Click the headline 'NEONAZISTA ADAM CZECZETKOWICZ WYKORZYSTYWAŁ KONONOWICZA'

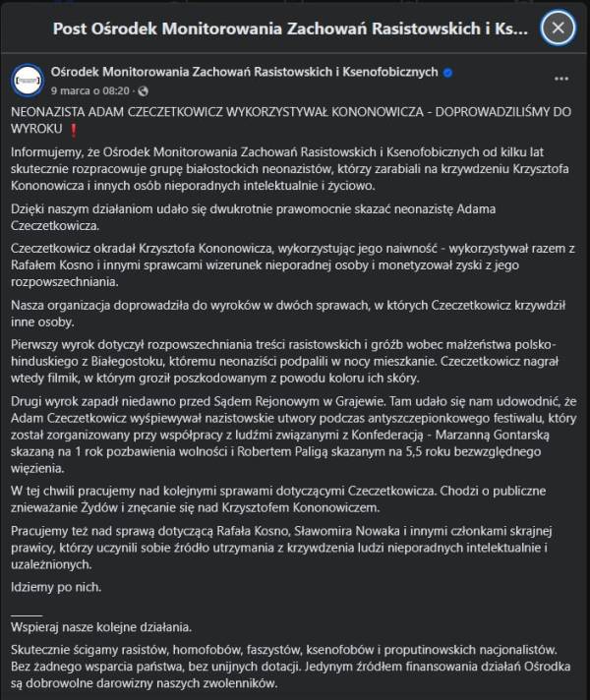coord(217,112)
